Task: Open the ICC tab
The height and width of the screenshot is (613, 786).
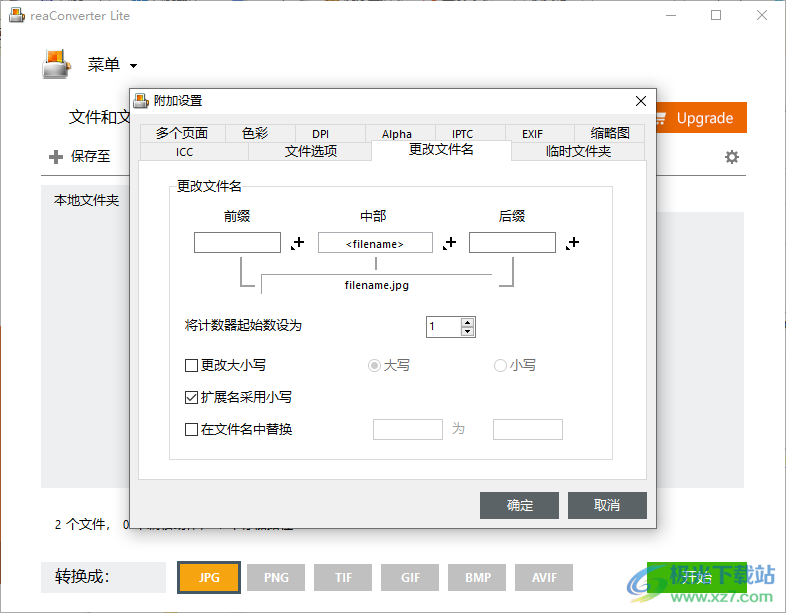Action: coord(194,151)
